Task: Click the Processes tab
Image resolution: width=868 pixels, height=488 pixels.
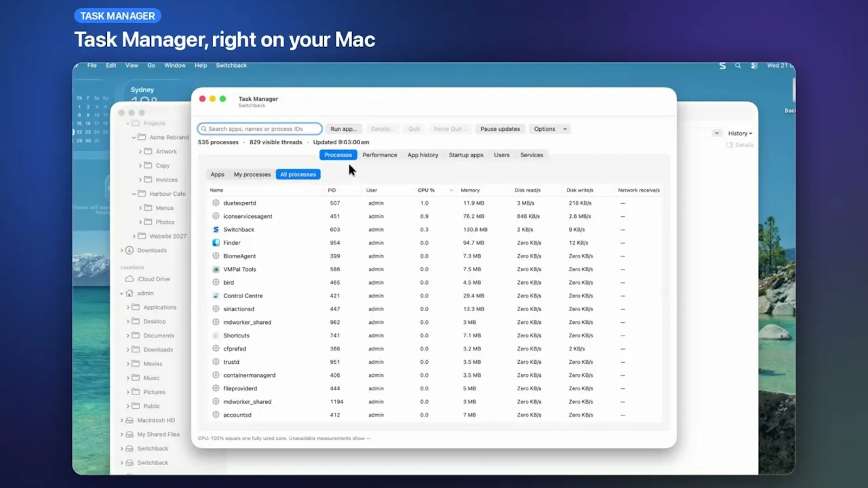Action: pyautogui.click(x=338, y=155)
